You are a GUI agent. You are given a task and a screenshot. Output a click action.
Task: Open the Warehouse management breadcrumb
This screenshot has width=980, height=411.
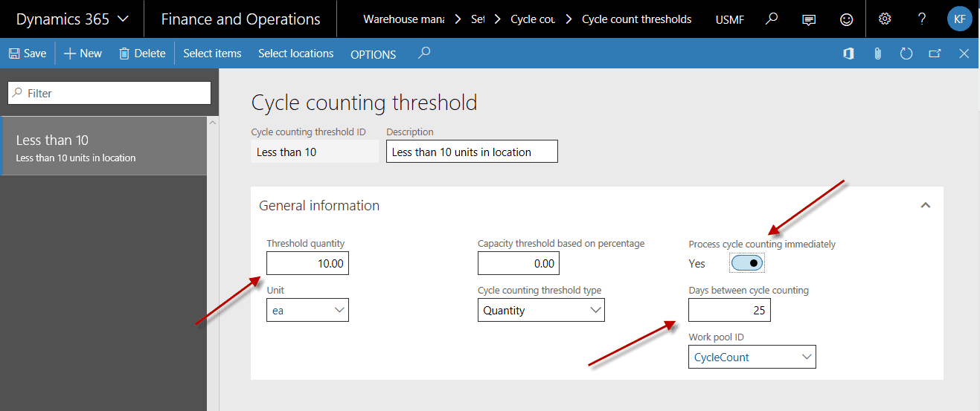pos(403,19)
